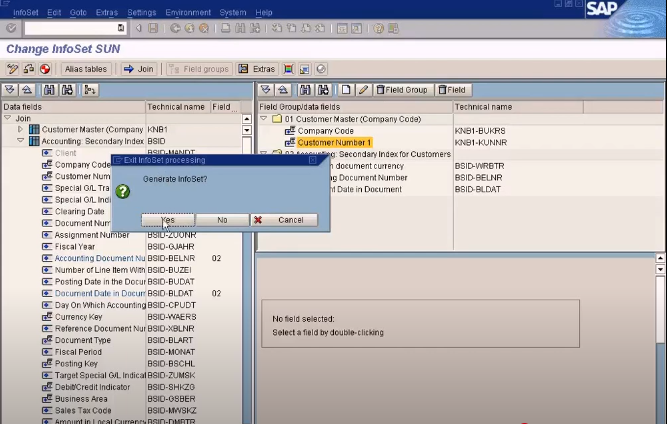Select the Posting Key data field
The image size is (667, 424).
(76, 364)
